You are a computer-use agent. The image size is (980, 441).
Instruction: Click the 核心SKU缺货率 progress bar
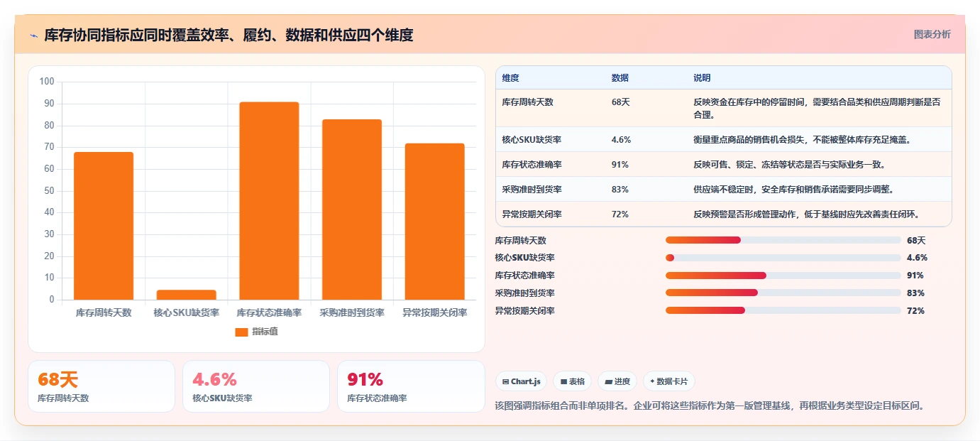coord(783,258)
